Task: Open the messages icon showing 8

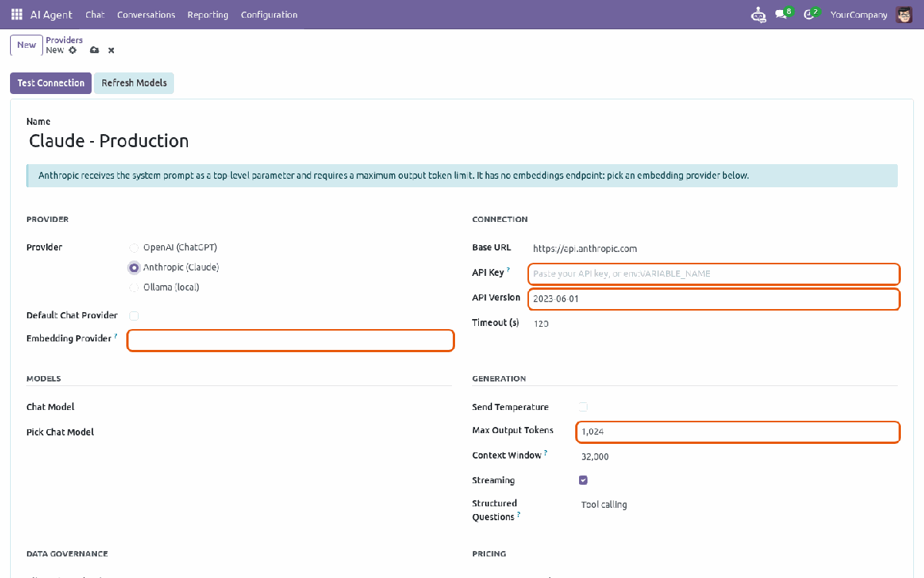Action: (784, 14)
